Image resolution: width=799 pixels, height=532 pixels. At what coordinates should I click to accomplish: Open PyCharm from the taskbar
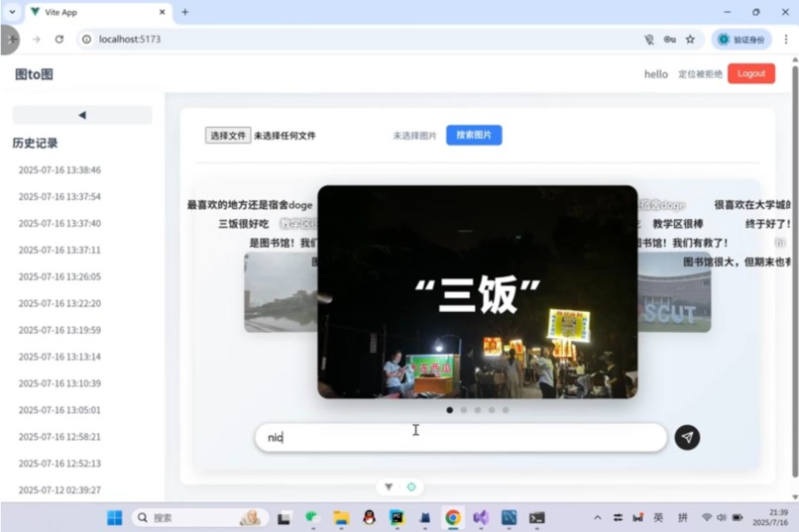tap(397, 518)
